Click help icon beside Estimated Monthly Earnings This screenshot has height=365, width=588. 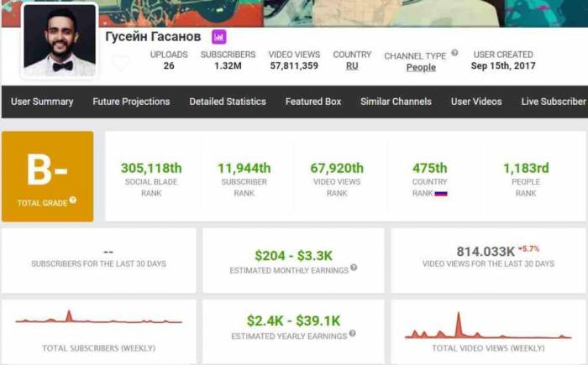[x=354, y=268]
